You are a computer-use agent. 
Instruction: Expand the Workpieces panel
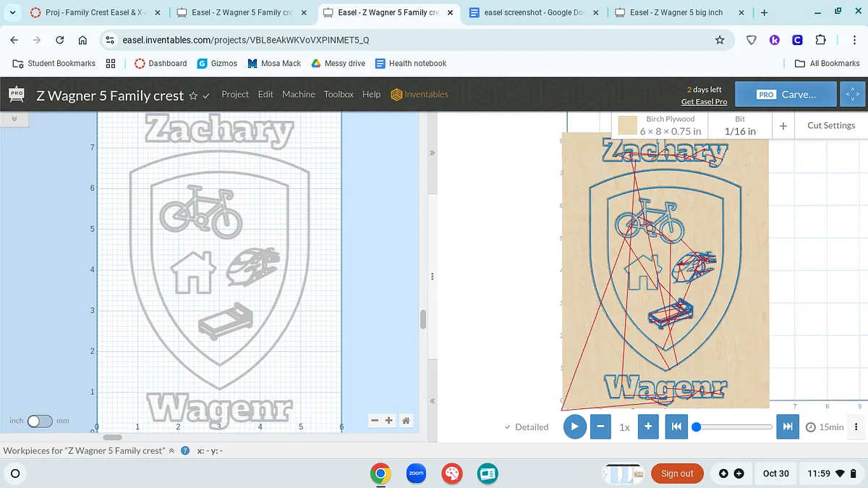pos(171,450)
